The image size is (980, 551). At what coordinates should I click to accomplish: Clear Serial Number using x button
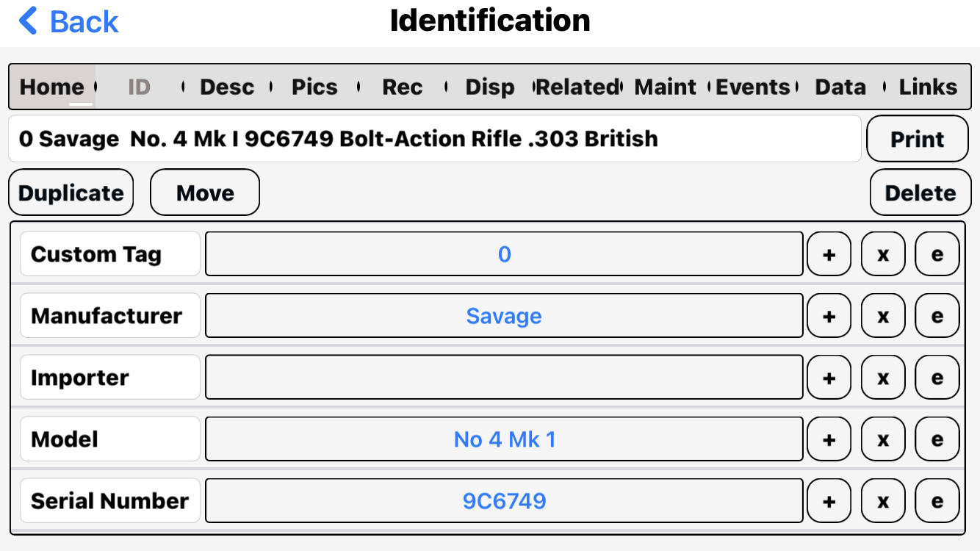(883, 501)
